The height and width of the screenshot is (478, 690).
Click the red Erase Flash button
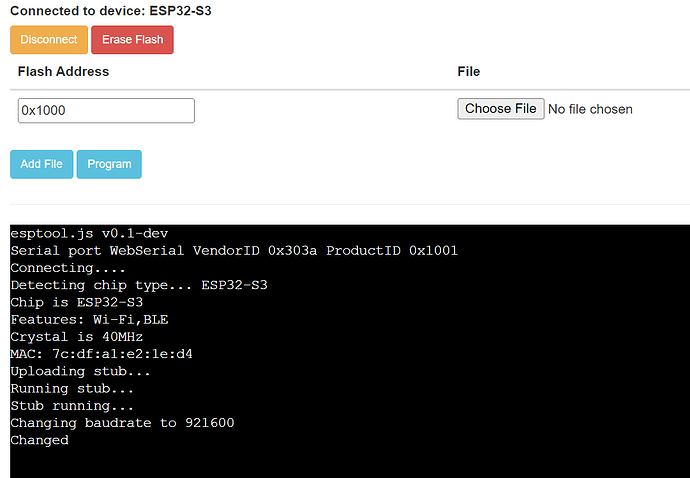(132, 40)
